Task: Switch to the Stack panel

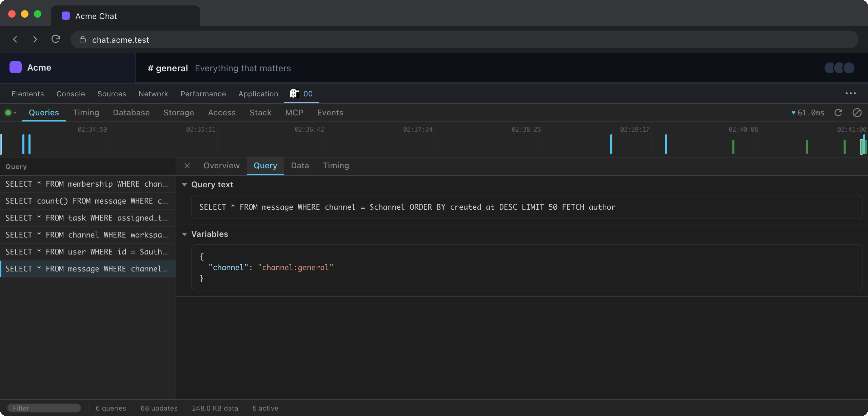Action: click(x=260, y=113)
